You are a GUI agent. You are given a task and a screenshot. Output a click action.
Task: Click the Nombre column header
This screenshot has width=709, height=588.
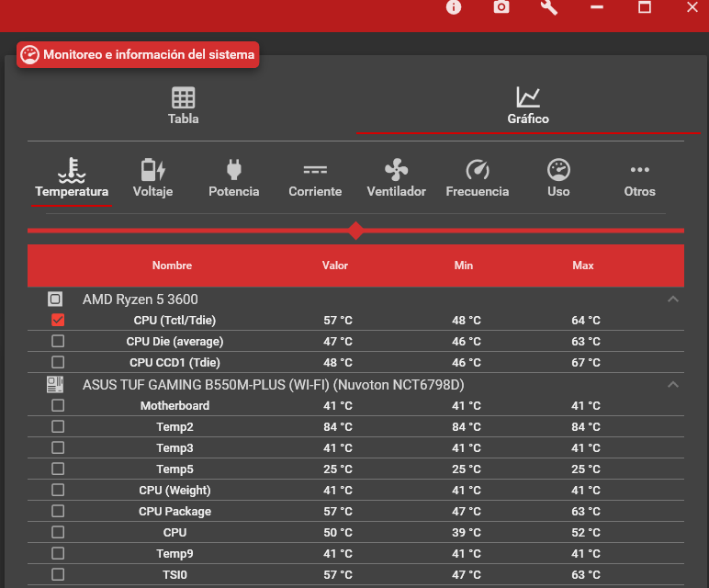[172, 266]
